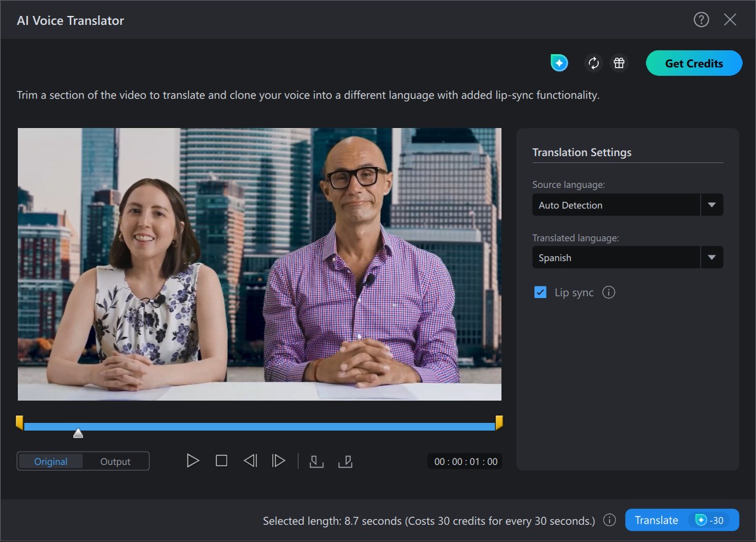
Task: Click the credits cost info icon
Action: pyautogui.click(x=610, y=520)
